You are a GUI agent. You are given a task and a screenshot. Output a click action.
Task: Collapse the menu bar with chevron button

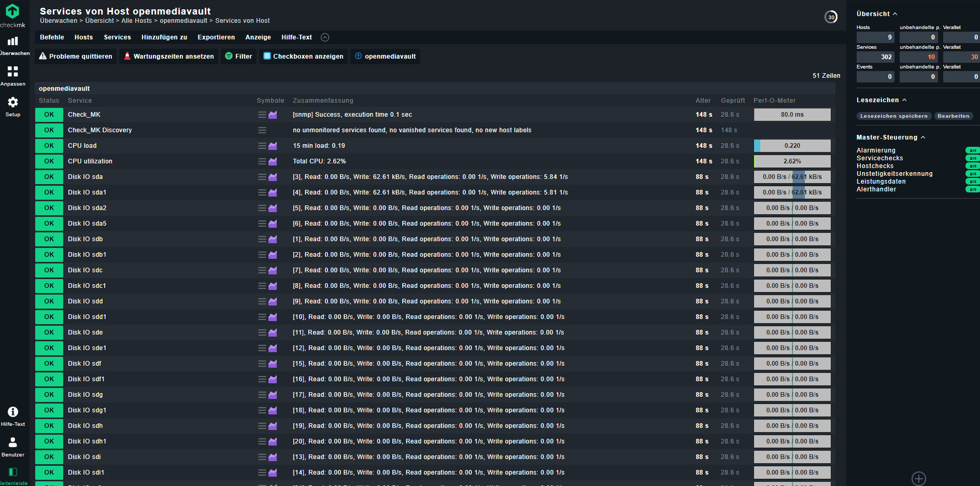(325, 37)
